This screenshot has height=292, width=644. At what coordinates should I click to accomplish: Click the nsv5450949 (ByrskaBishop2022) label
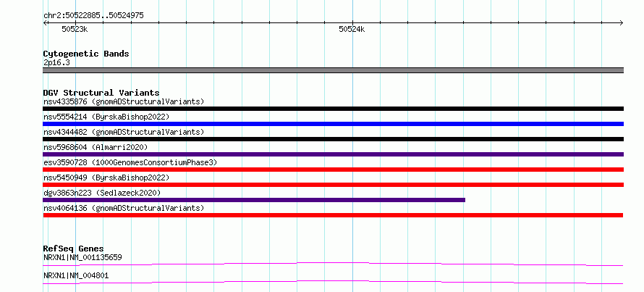tap(106, 178)
